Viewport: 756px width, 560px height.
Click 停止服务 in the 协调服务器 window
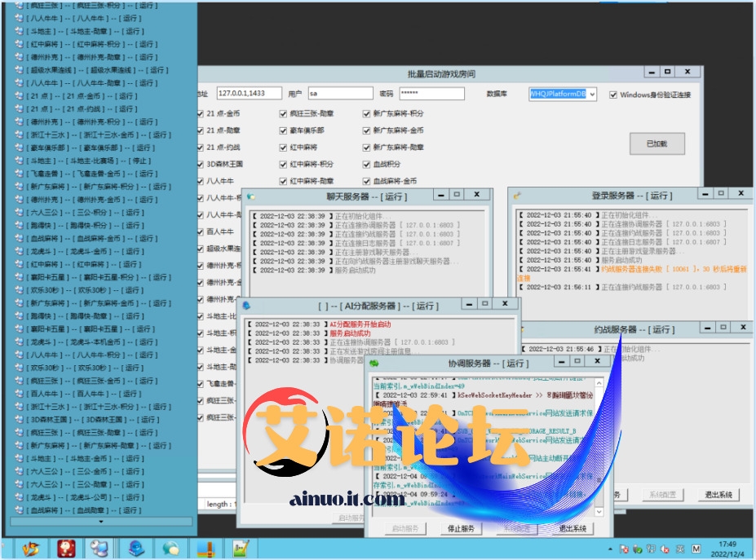pos(461,529)
